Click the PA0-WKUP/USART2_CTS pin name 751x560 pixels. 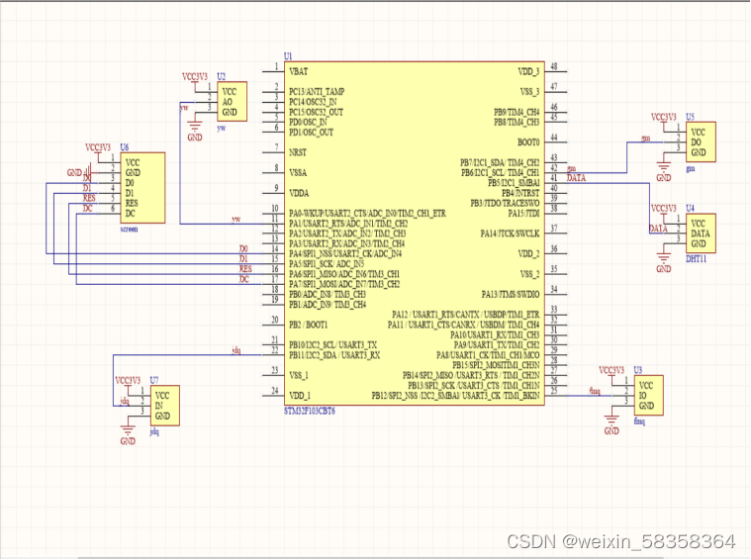pyautogui.click(x=367, y=214)
